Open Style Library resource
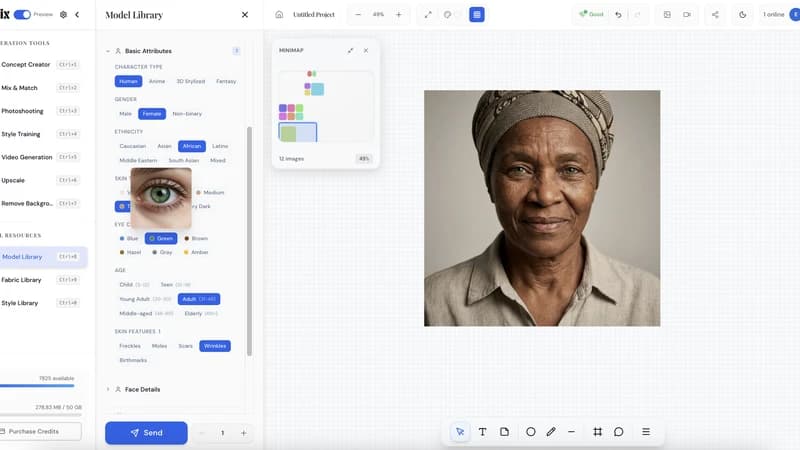The width and height of the screenshot is (800, 450). 40,303
